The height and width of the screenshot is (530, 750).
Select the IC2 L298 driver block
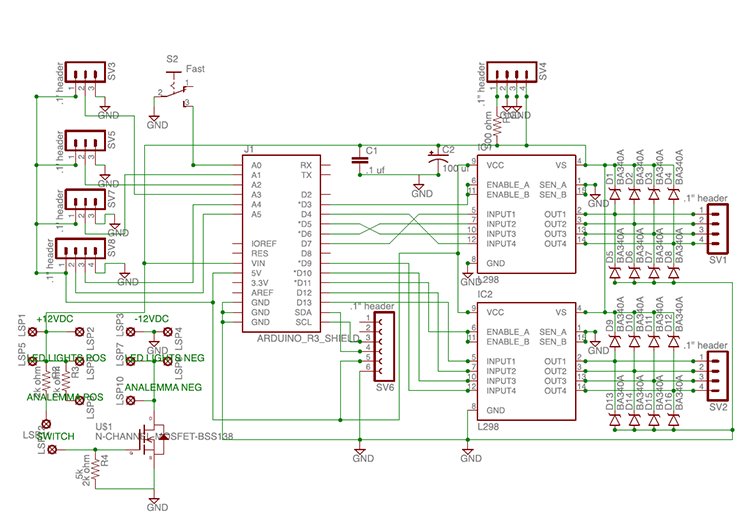(x=526, y=361)
